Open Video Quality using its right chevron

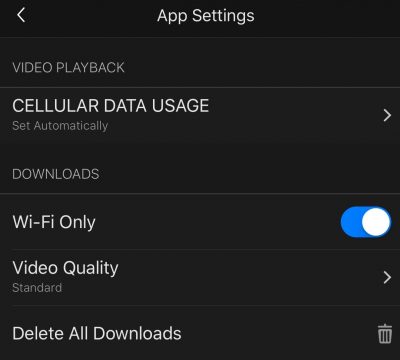tap(387, 277)
